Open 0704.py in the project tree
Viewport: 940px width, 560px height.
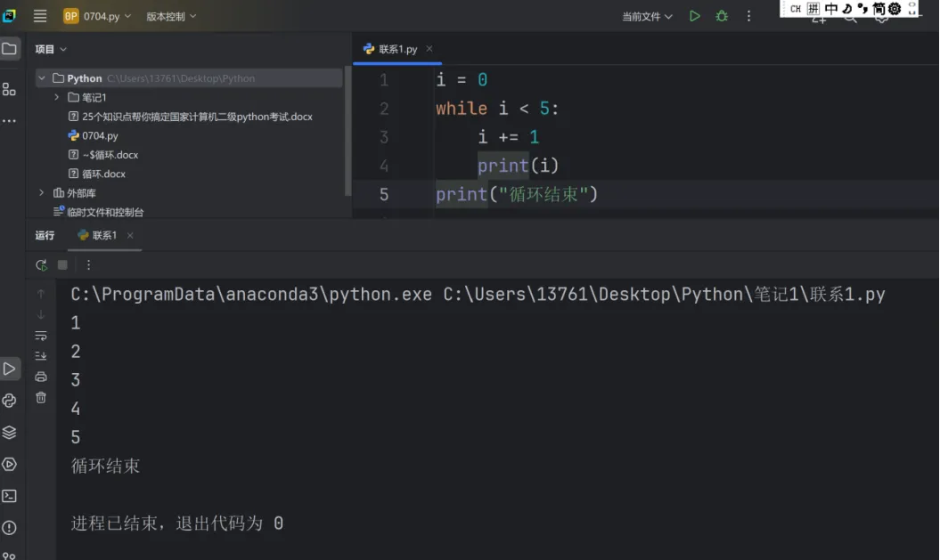tap(100, 136)
